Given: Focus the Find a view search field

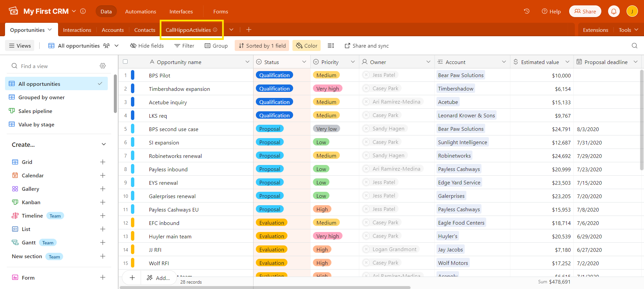Looking at the screenshot, I should coord(54,66).
